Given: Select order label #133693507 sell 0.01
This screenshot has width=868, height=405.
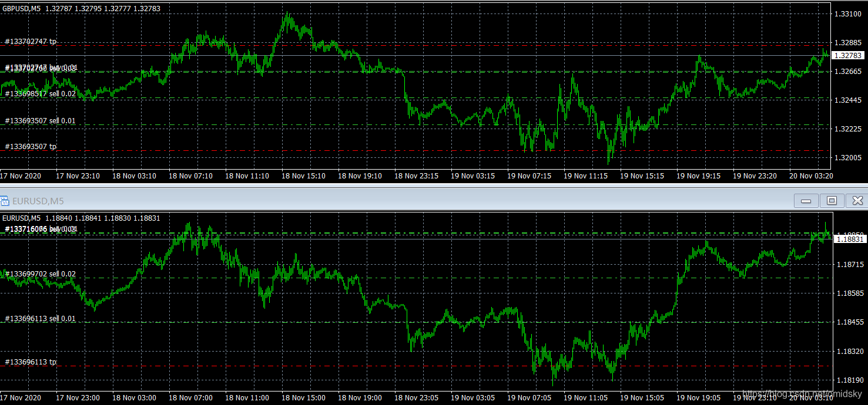Looking at the screenshot, I should pos(41,121).
